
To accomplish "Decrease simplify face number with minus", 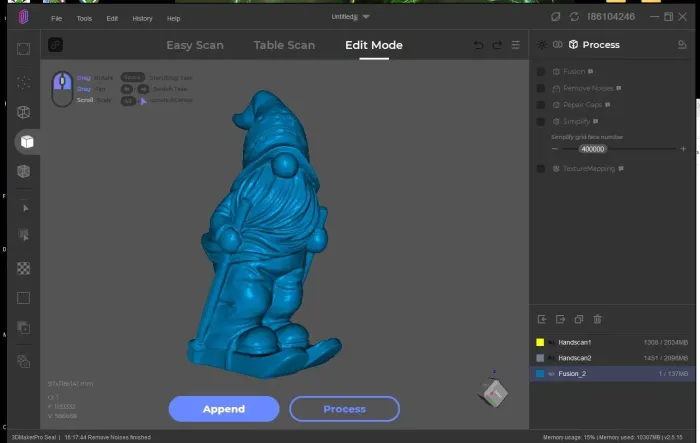I will pos(554,149).
